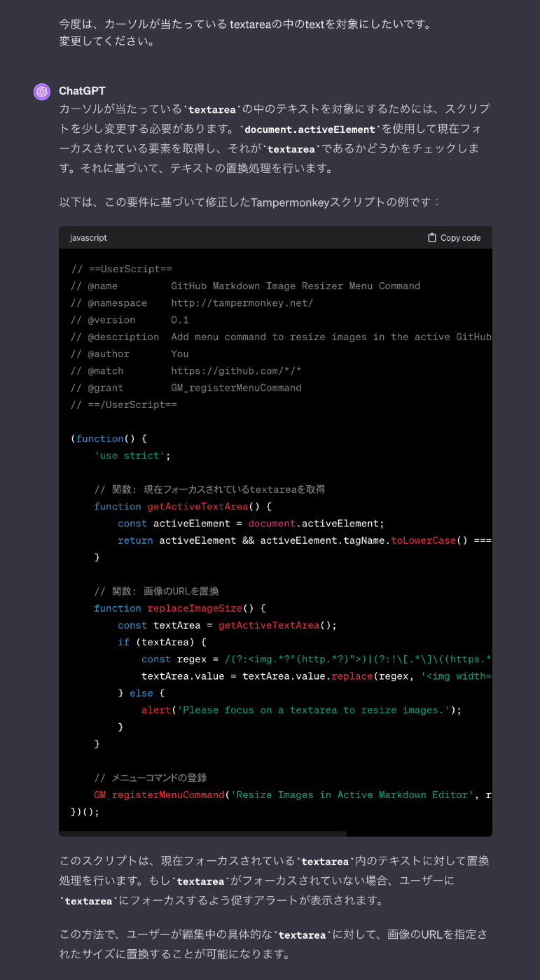Image resolution: width=540 pixels, height=980 pixels.
Task: Click the 'function getActiveTextArea() {' line
Action: pyautogui.click(x=183, y=506)
